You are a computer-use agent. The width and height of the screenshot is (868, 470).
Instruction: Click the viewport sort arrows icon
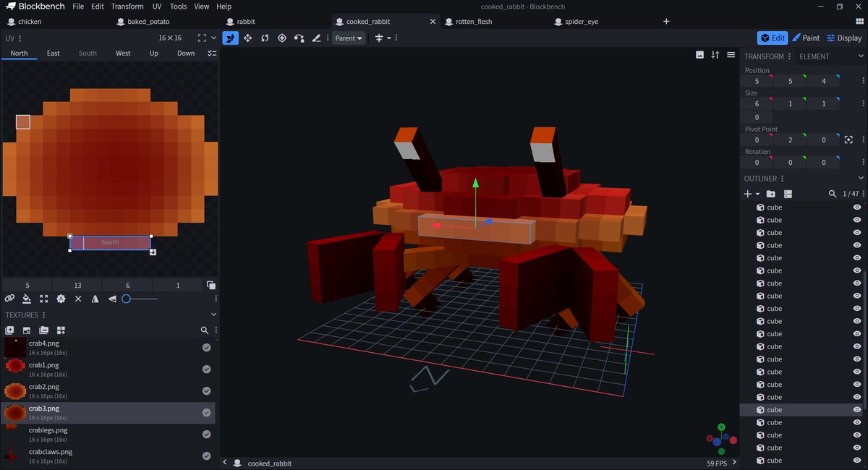[715, 55]
